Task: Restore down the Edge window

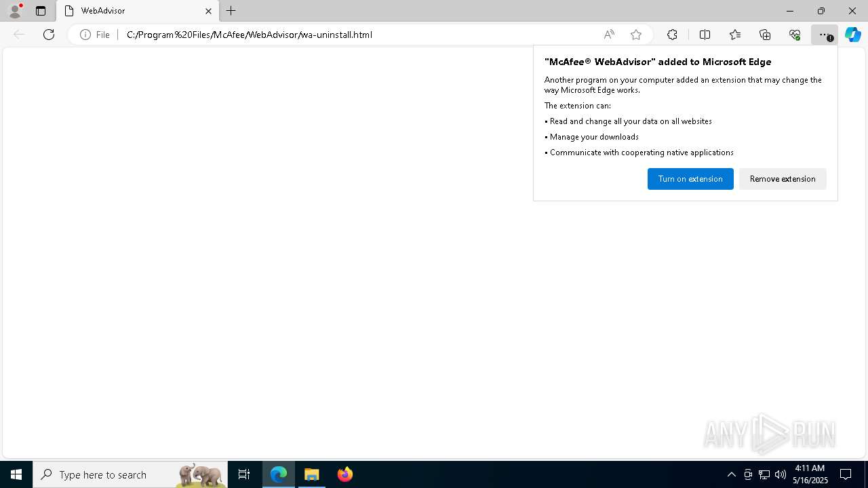Action: (821, 11)
